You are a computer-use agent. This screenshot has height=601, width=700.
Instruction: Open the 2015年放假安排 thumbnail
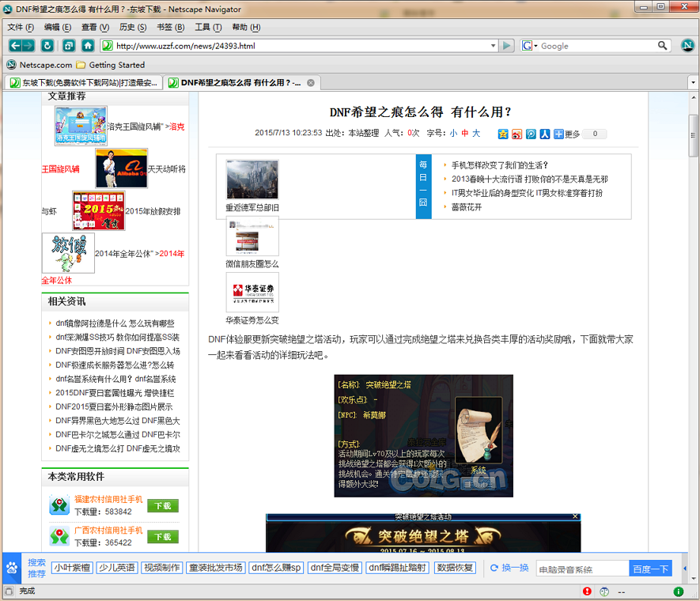99,210
